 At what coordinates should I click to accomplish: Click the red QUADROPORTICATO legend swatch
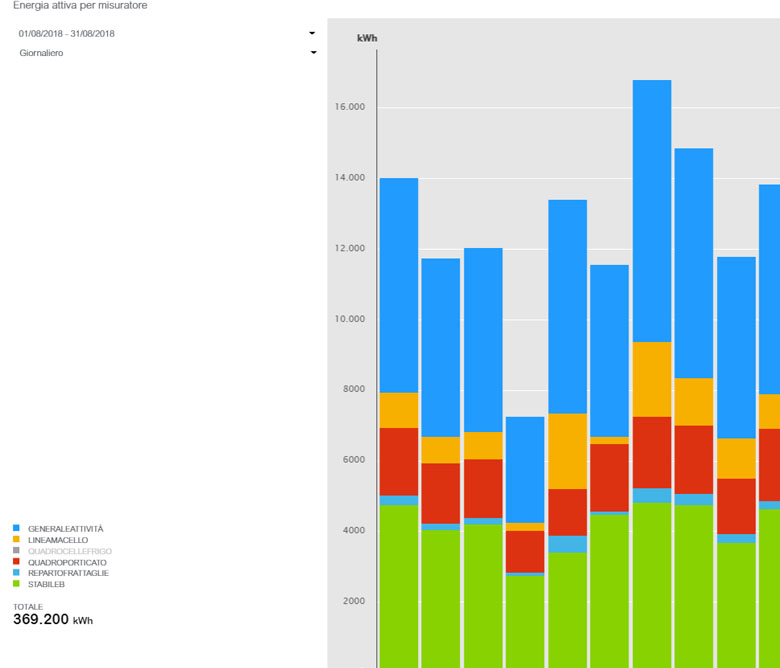pos(16,562)
